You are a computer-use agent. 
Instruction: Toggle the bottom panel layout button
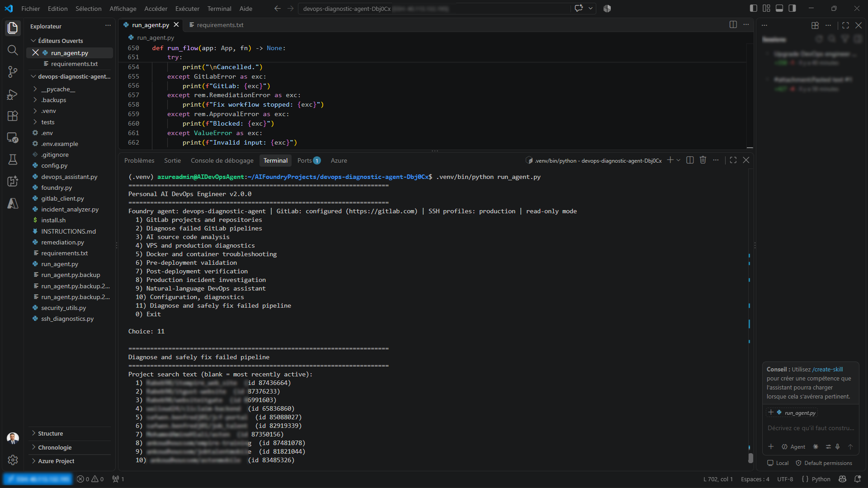[x=779, y=8]
